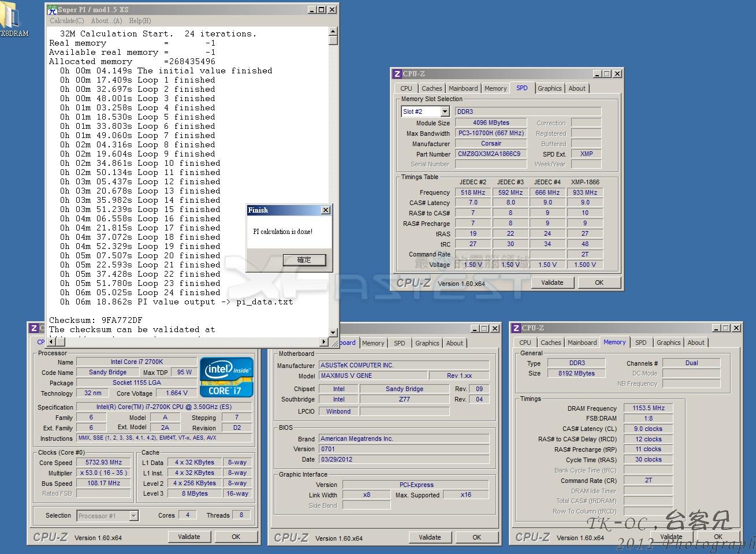
Task: Minimize the Super PI window
Action: (312, 10)
